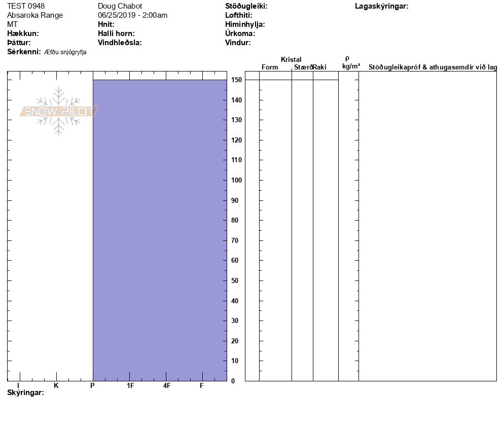Click the 120 depth axis label
504x426 pixels.
tap(237, 140)
